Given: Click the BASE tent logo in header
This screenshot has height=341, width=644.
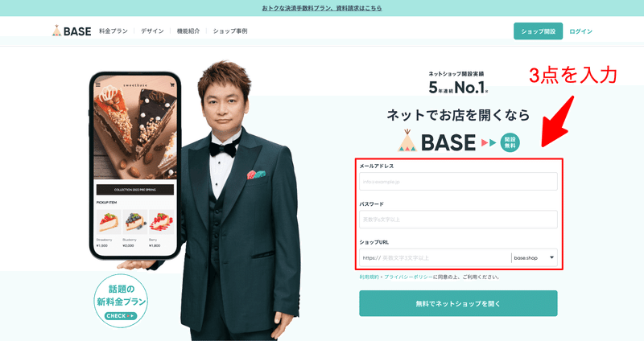Looking at the screenshot, I should click(x=72, y=31).
